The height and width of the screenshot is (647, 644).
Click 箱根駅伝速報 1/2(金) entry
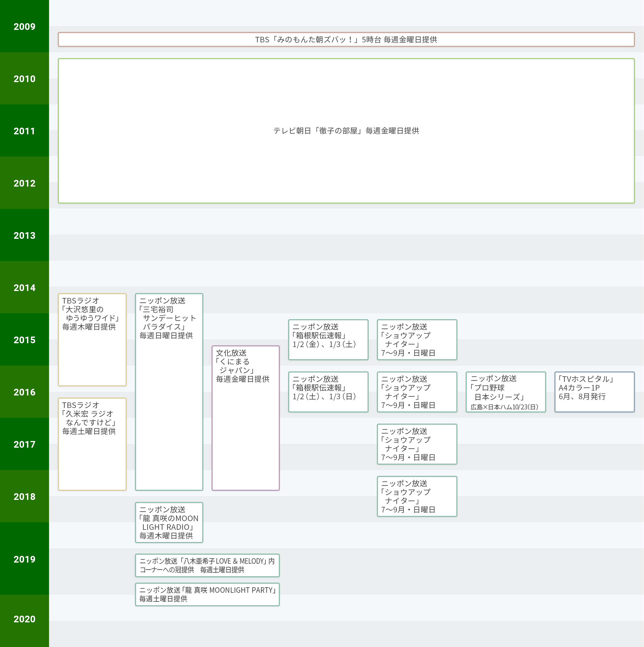tap(328, 339)
